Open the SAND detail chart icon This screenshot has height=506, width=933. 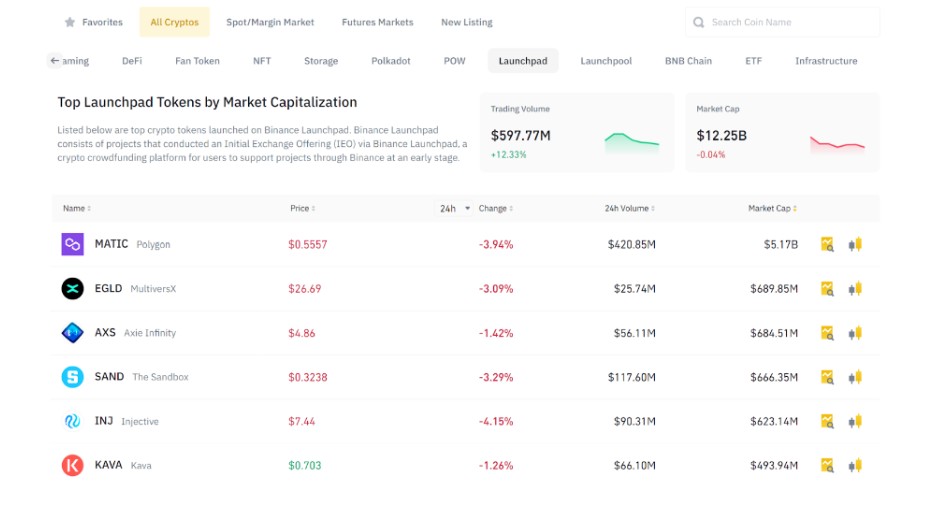(x=827, y=377)
